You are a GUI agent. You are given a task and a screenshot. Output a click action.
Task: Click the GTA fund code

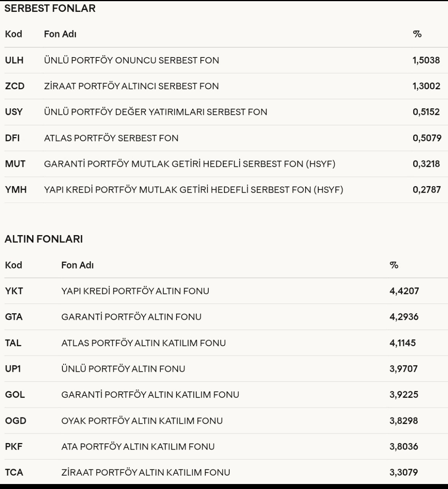coord(14,317)
